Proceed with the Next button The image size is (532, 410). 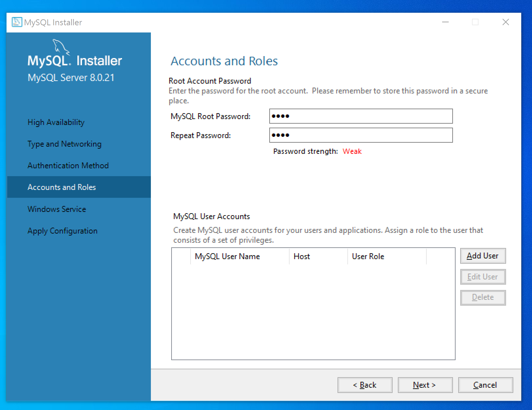pos(425,385)
